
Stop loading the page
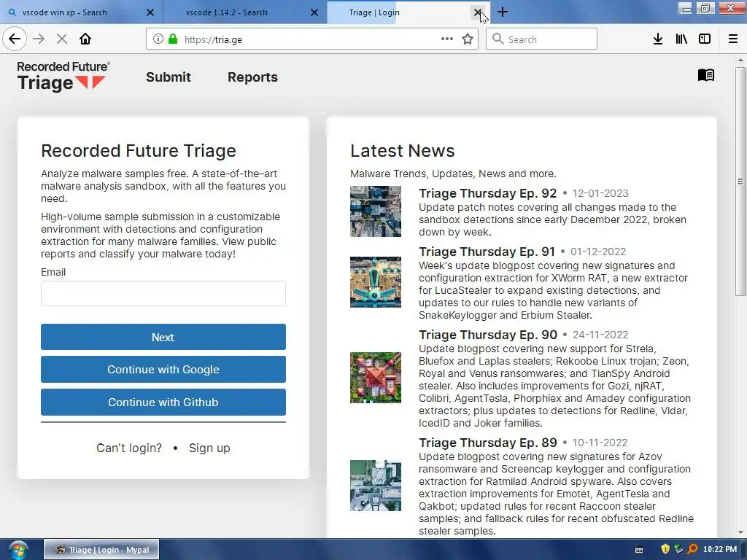click(62, 39)
